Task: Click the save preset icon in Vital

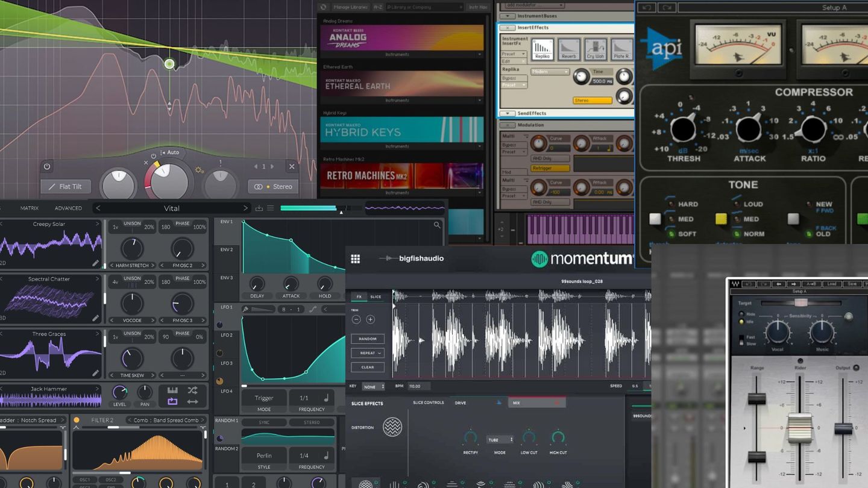Action: [x=259, y=208]
